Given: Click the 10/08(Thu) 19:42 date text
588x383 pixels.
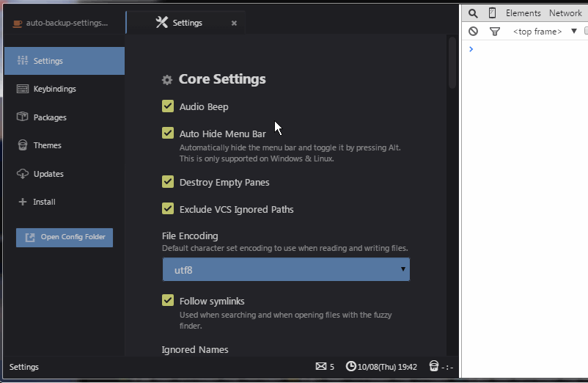Looking at the screenshot, I should tap(387, 367).
